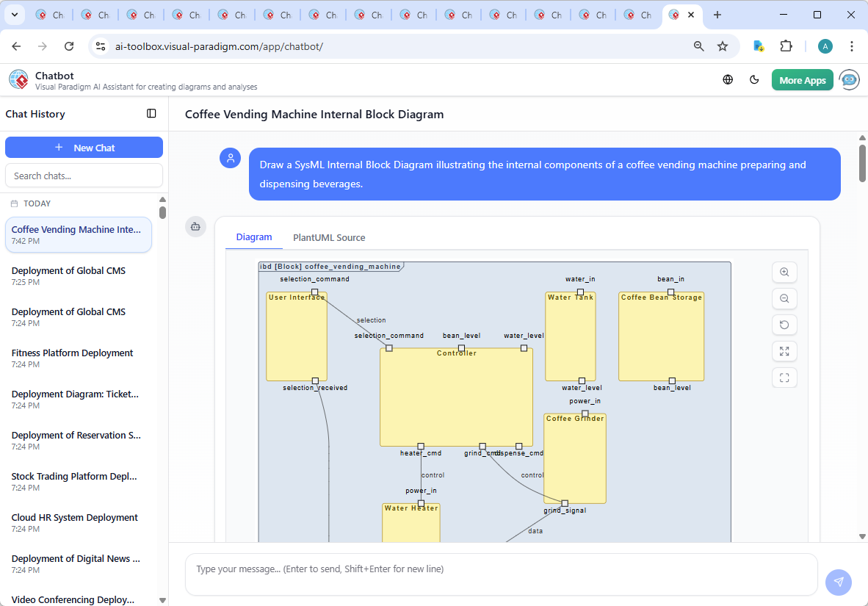Open More Apps

[x=802, y=79]
